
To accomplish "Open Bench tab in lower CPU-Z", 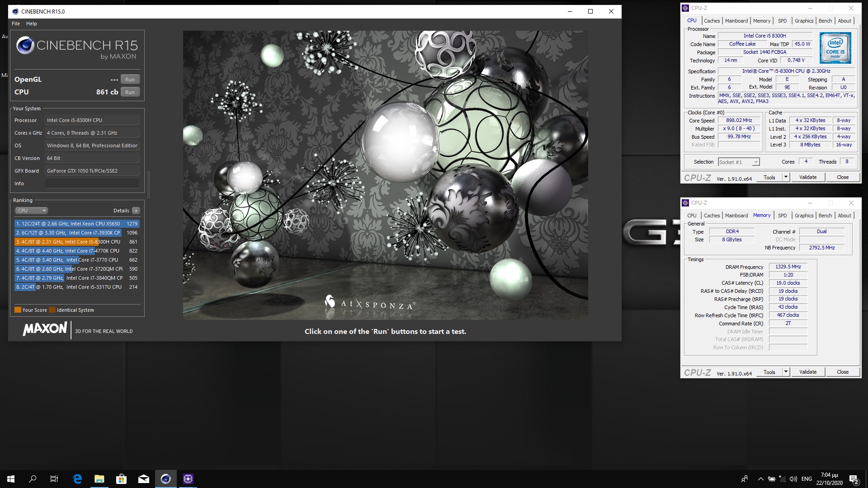I will tap(825, 216).
